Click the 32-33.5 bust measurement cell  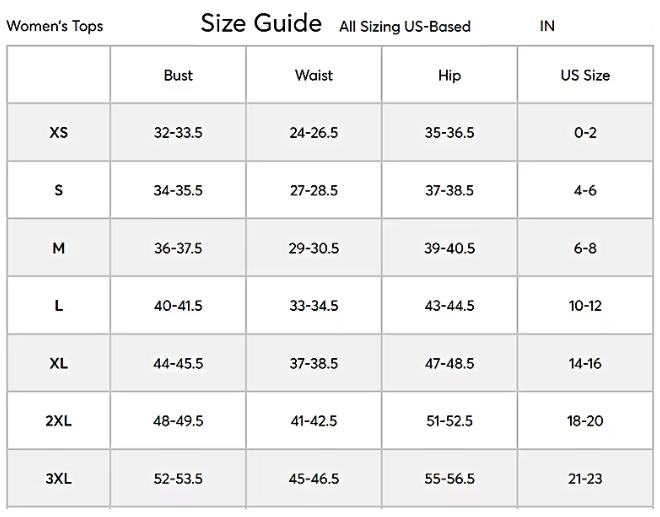[x=178, y=132]
